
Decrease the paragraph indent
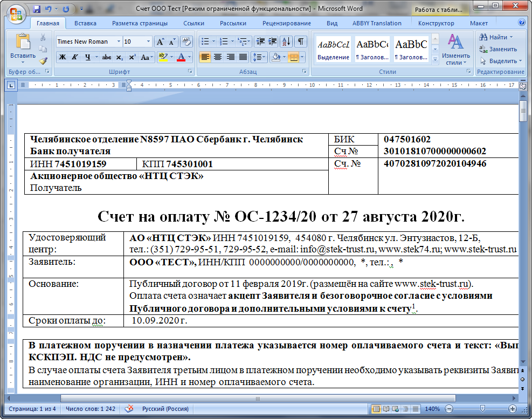[x=260, y=42]
